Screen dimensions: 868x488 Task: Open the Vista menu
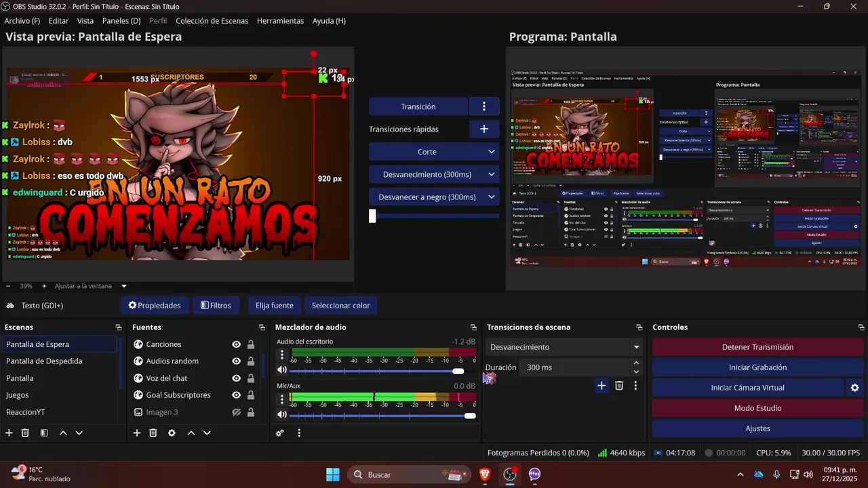[85, 21]
